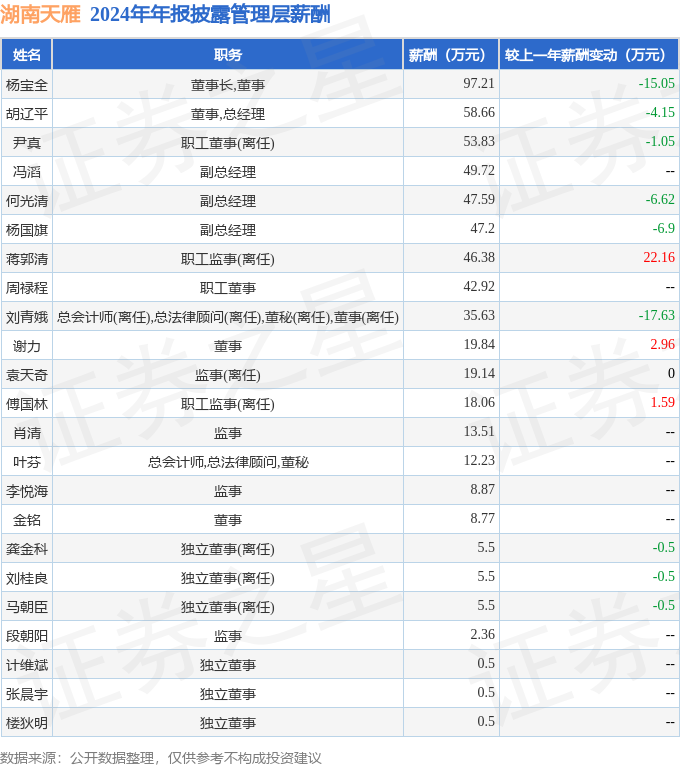The height and width of the screenshot is (767, 680).
Task: Click the change value -15.05
Action: pyautogui.click(x=657, y=84)
